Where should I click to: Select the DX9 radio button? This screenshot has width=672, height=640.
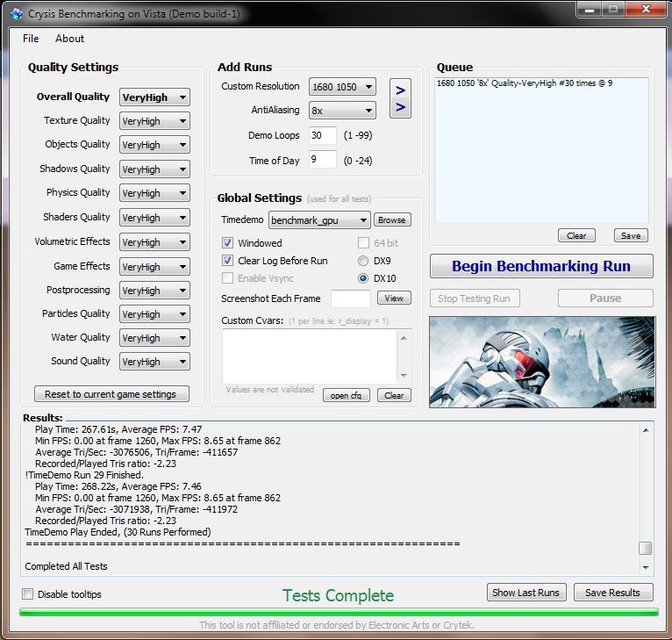[363, 261]
